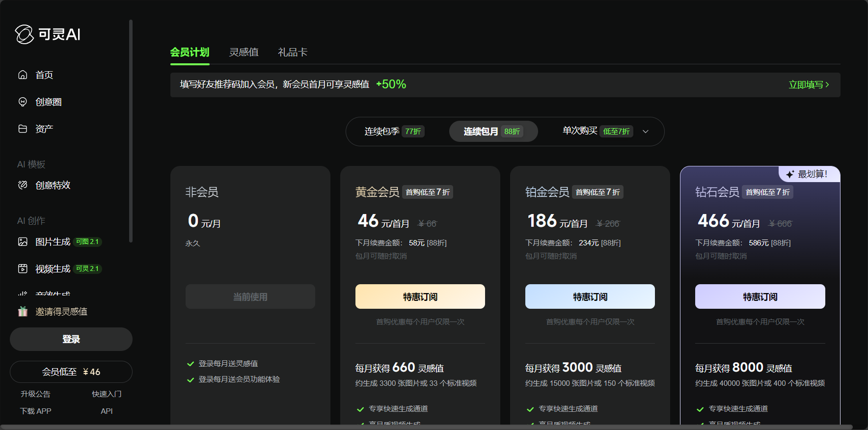Open 快速入门 link

point(107,394)
